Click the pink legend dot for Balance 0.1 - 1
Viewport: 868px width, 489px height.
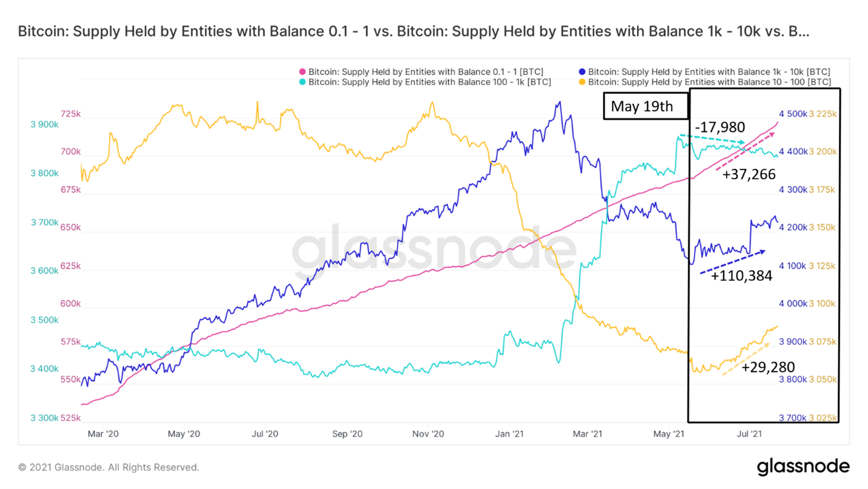pos(303,72)
